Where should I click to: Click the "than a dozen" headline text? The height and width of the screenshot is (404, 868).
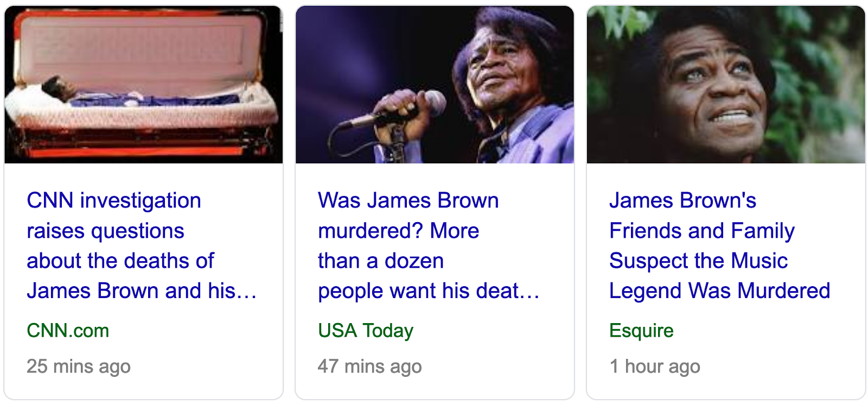click(x=381, y=261)
